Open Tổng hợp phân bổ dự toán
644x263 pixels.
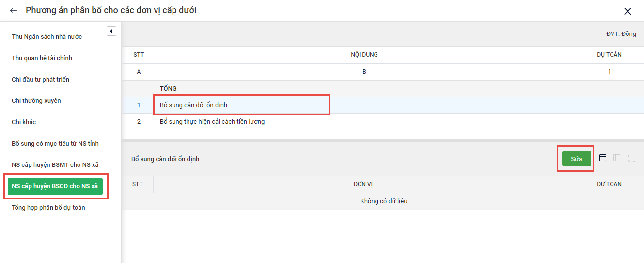(x=48, y=208)
